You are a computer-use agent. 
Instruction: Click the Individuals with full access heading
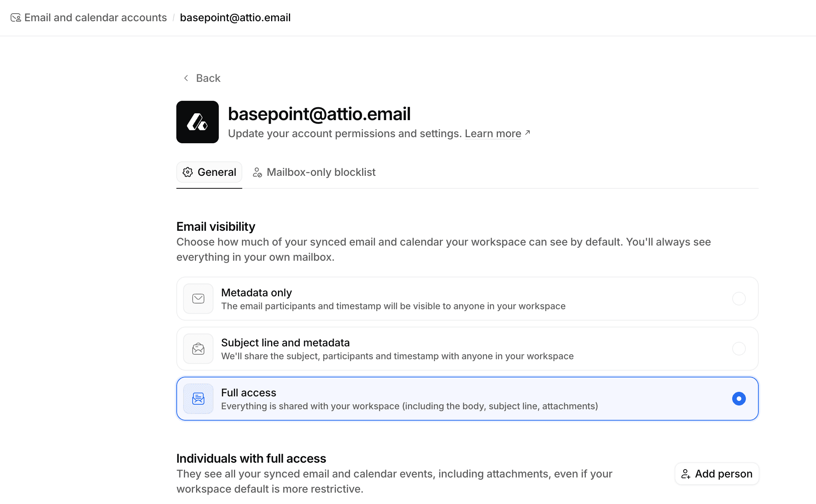251,459
